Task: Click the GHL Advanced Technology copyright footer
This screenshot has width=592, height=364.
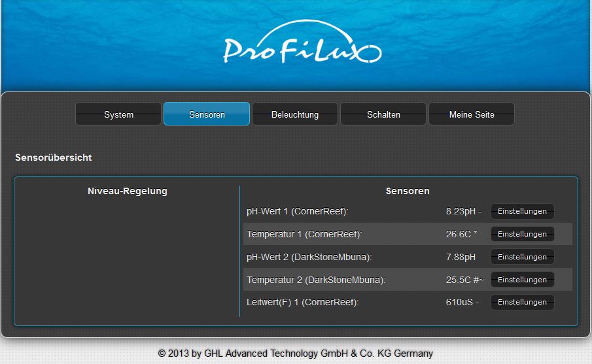Action: [x=296, y=354]
